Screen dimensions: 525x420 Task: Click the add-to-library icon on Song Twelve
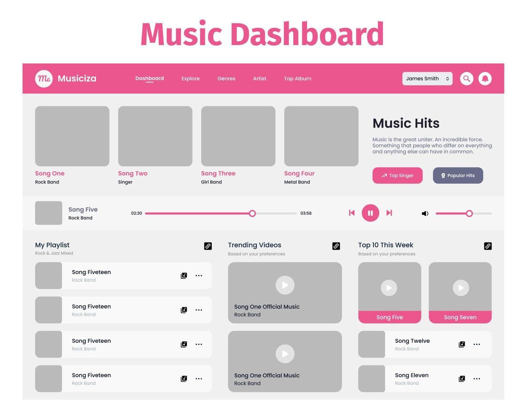462,345
